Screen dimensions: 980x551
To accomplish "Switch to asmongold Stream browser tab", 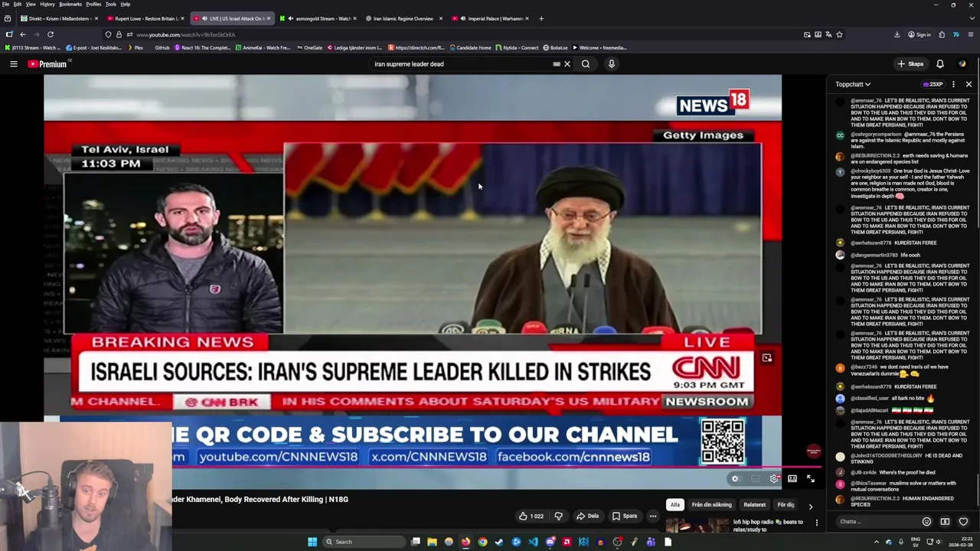I will 320,18.
